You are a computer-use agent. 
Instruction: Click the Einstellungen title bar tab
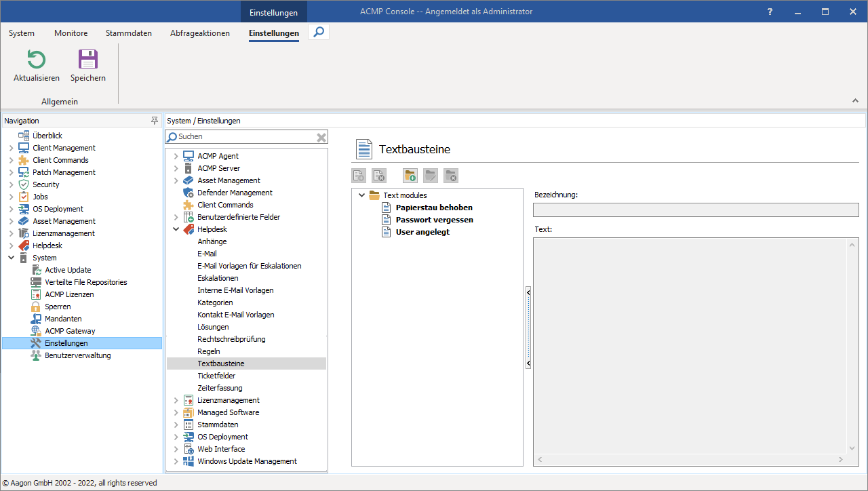pyautogui.click(x=274, y=12)
